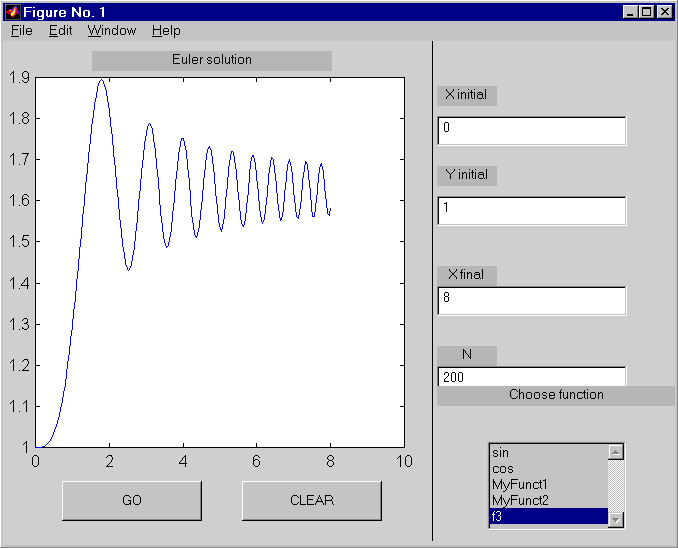Open the Edit menu
The width and height of the screenshot is (678, 548).
pyautogui.click(x=60, y=31)
